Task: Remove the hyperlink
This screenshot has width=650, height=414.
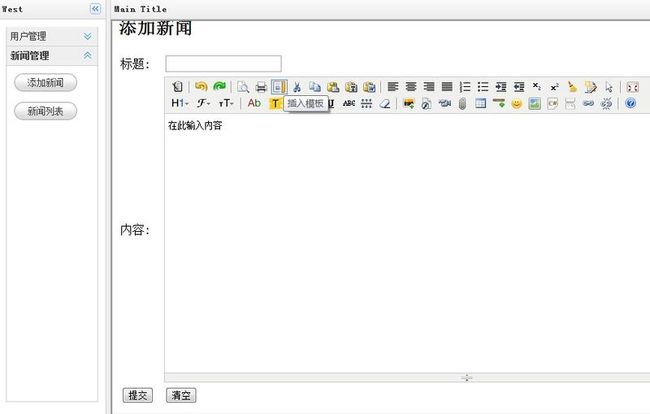Action: pos(606,104)
